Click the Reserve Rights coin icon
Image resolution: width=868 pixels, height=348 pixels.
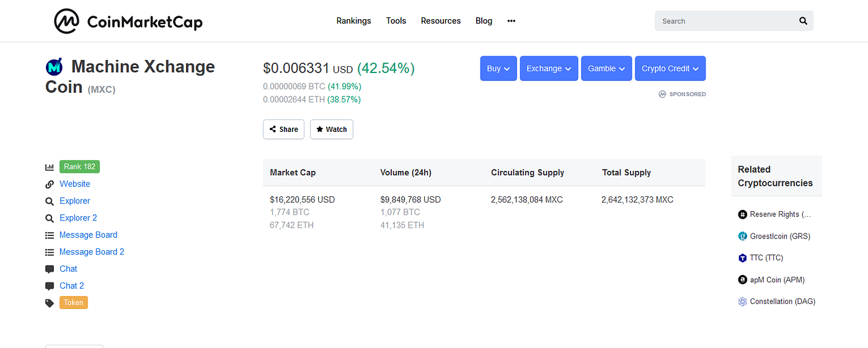tap(742, 214)
